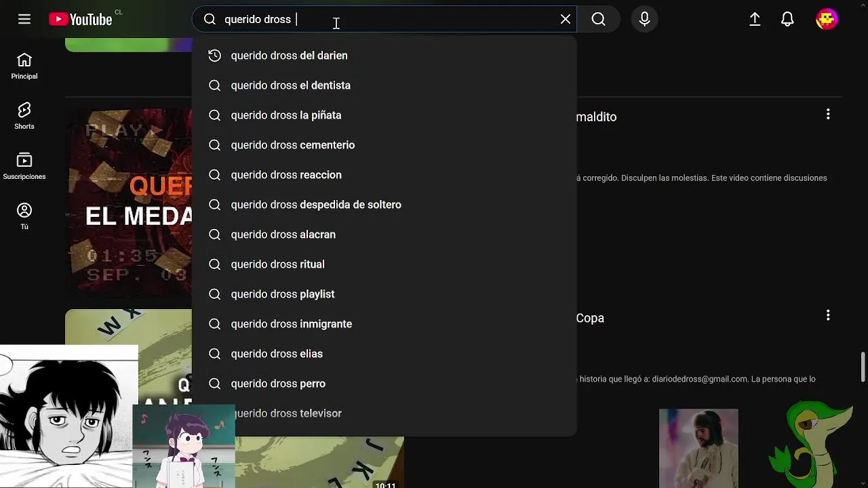Choose suggestion 'querido dross alacran'
The image size is (868, 488).
[384, 235]
